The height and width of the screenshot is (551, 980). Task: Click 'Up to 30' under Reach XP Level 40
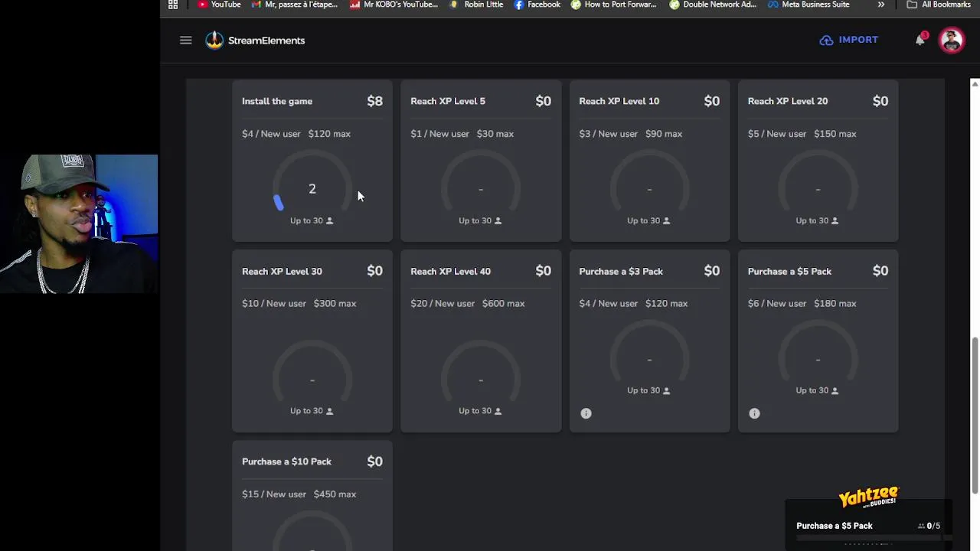click(x=480, y=411)
